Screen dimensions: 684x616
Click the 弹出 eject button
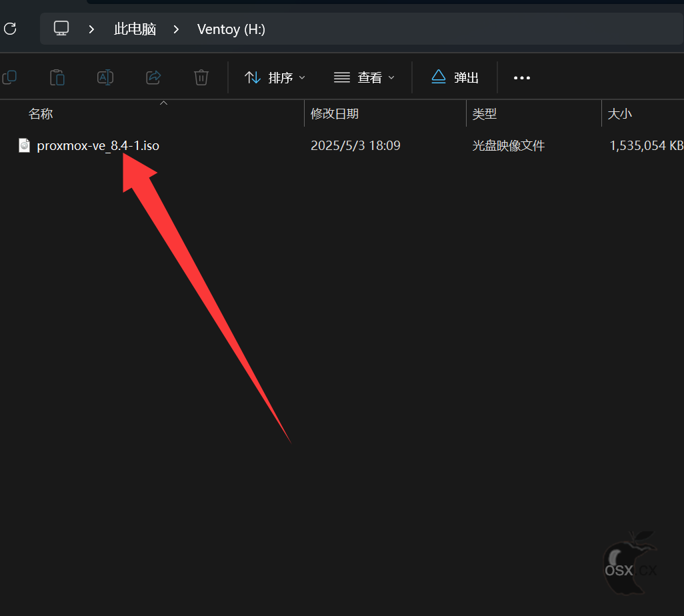[x=455, y=77]
